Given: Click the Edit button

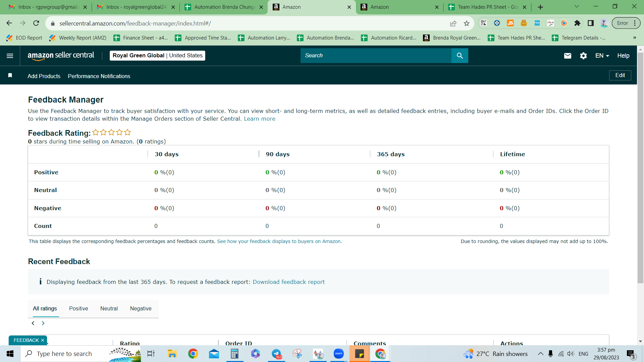Looking at the screenshot, I should (x=620, y=75).
